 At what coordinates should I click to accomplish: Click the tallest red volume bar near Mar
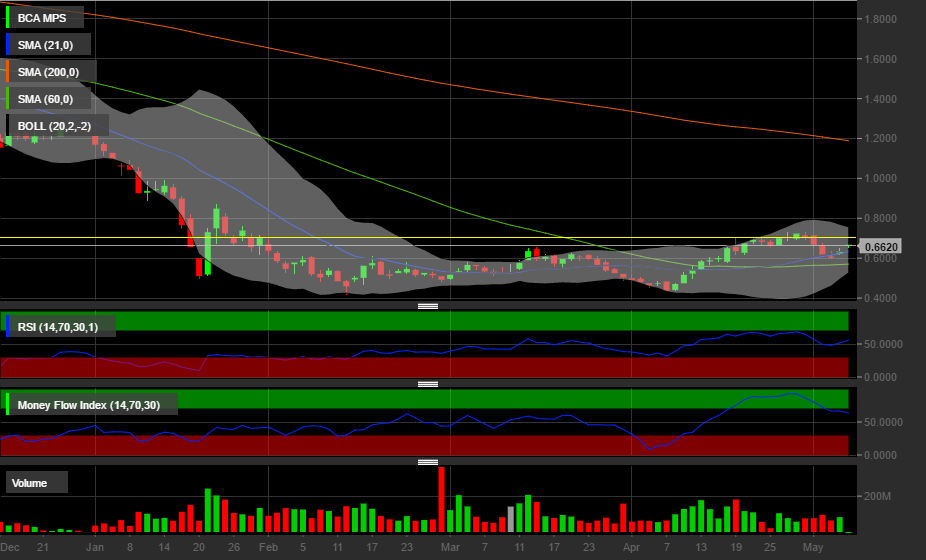click(x=441, y=500)
